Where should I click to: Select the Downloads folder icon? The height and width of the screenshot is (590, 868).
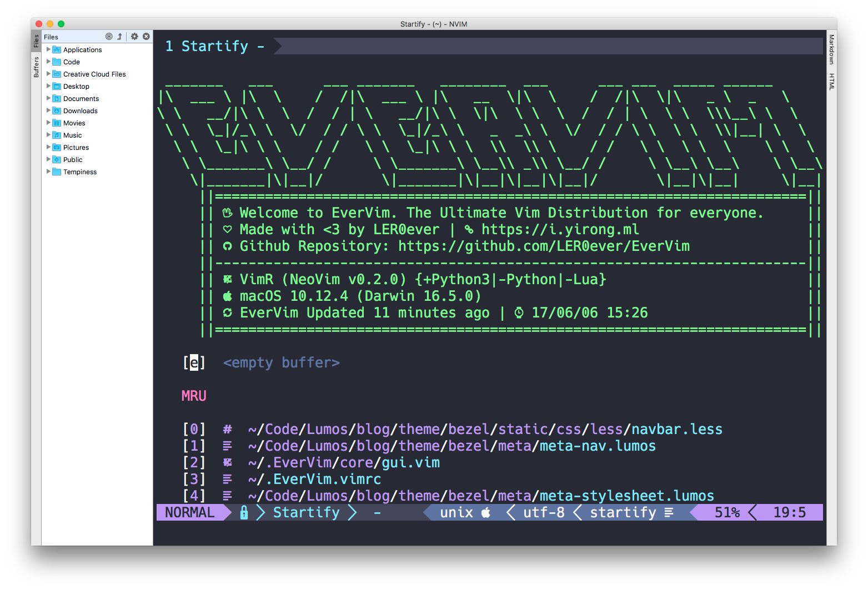click(x=57, y=111)
